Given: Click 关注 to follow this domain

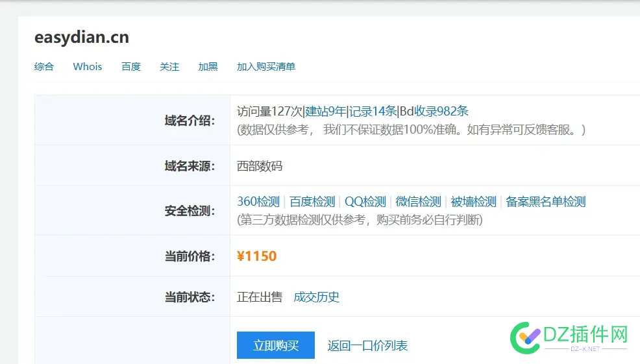Looking at the screenshot, I should [169, 67].
